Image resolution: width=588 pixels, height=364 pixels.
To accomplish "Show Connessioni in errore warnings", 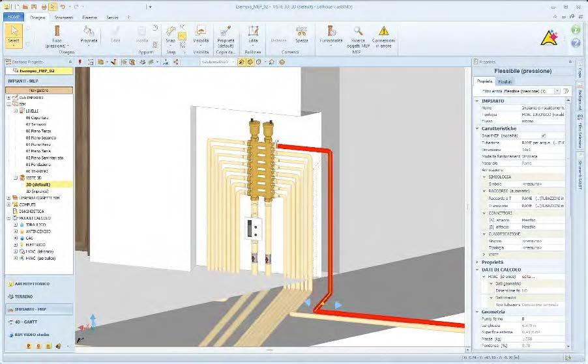I will pos(383,36).
